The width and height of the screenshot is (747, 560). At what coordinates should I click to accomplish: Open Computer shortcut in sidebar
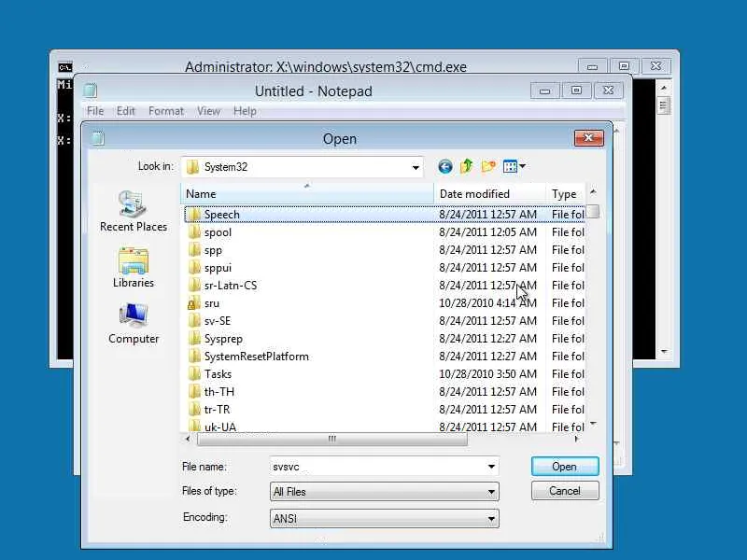click(134, 324)
